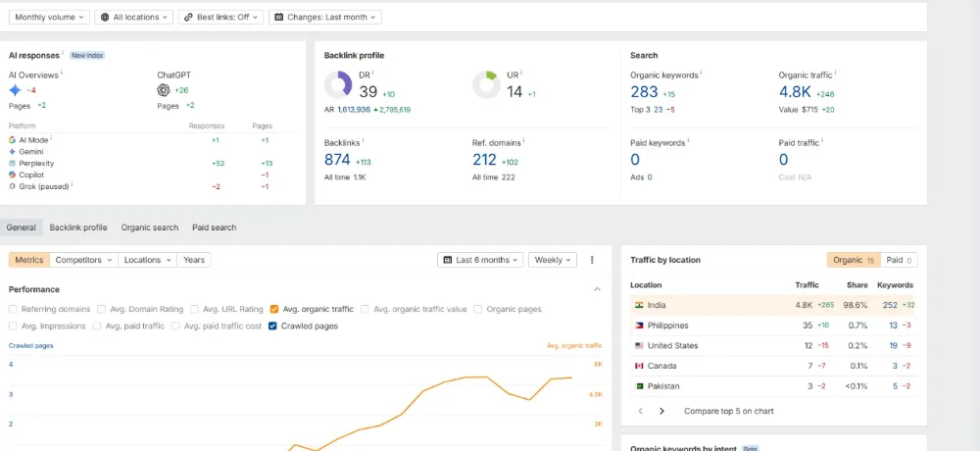The width and height of the screenshot is (980, 451).
Task: Open the Last 6 months date dropdown
Action: [480, 260]
